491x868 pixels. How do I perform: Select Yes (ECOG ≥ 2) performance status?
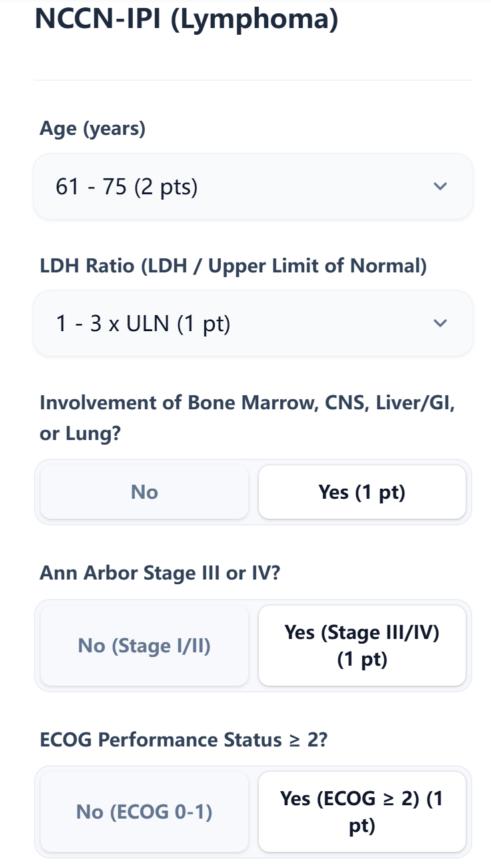pyautogui.click(x=362, y=811)
